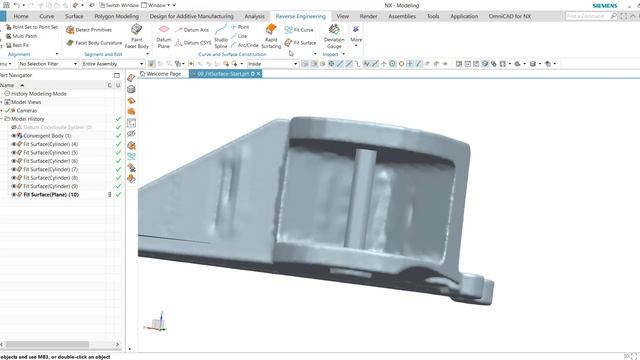Open the Analysis ribbon tab

click(x=254, y=16)
